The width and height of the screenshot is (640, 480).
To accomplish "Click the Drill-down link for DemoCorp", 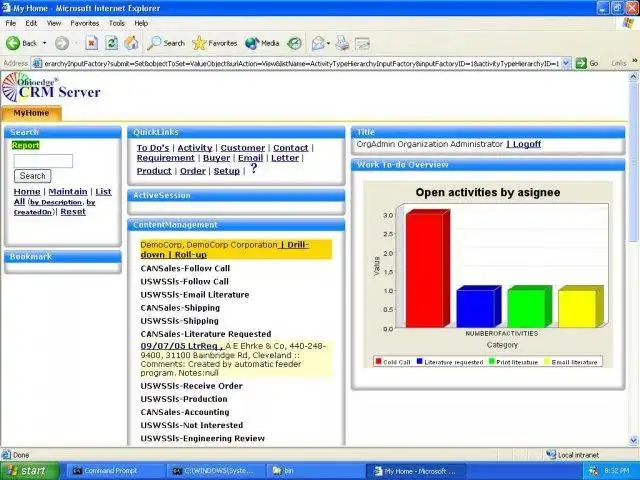I will click(x=224, y=250).
